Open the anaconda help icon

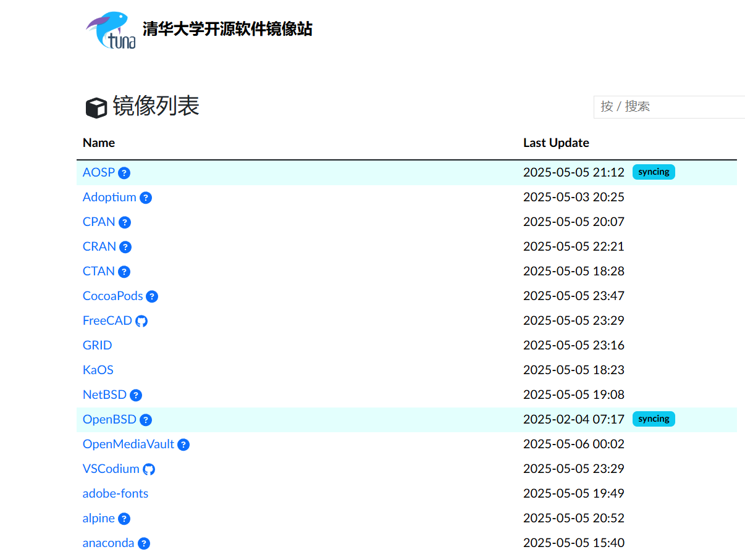[x=144, y=543]
